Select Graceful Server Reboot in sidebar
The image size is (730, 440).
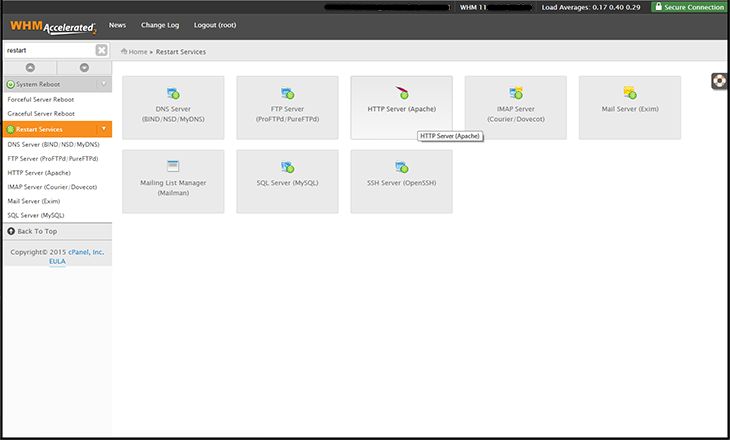click(x=41, y=114)
